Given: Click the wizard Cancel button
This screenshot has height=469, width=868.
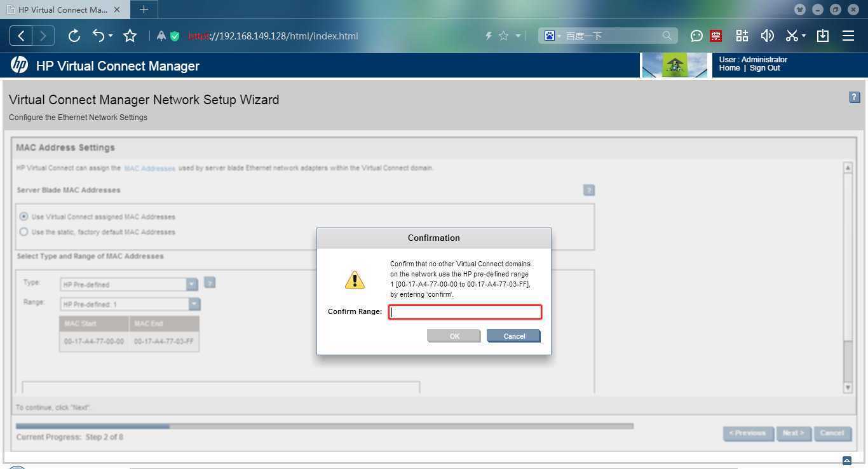Looking at the screenshot, I should click(x=832, y=433).
